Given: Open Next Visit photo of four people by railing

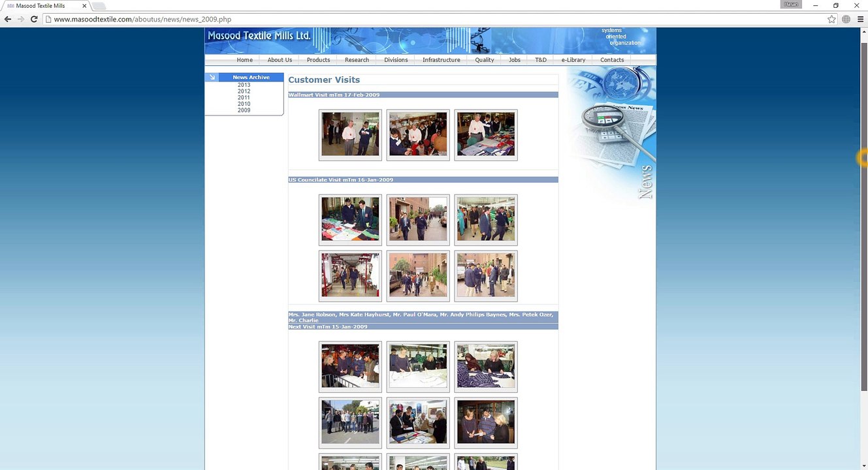Looking at the screenshot, I should [350, 366].
